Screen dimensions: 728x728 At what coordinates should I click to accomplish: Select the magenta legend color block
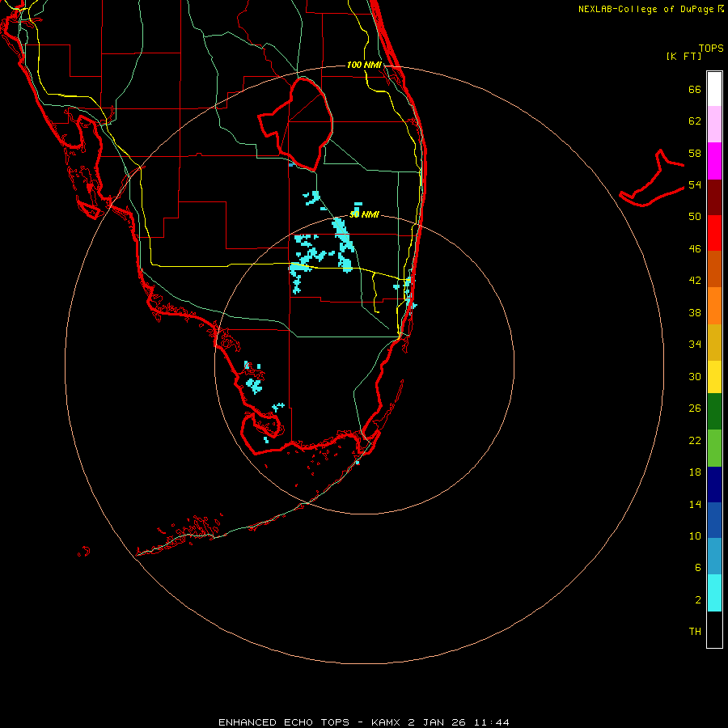[714, 161]
